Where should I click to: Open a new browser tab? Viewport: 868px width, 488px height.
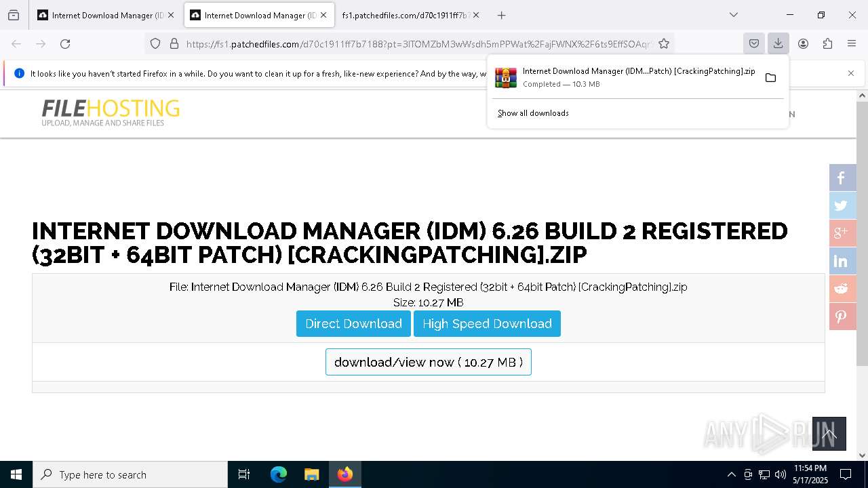click(x=501, y=15)
